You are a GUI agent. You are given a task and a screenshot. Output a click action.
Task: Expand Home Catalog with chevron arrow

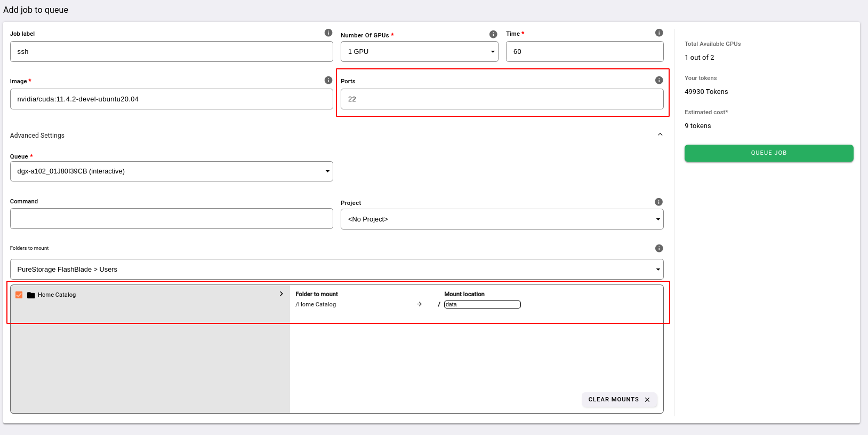tap(282, 294)
